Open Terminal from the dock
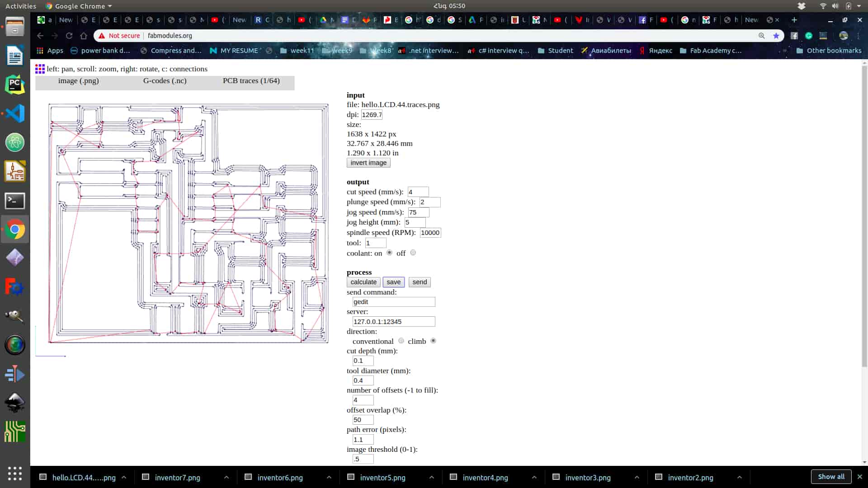 pos(15,200)
